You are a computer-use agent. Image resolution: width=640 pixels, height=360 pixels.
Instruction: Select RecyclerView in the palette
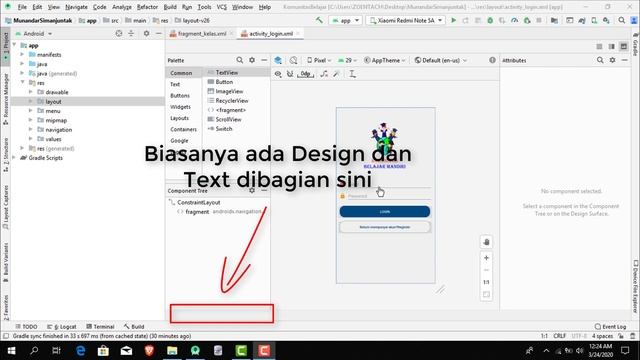[x=232, y=101]
